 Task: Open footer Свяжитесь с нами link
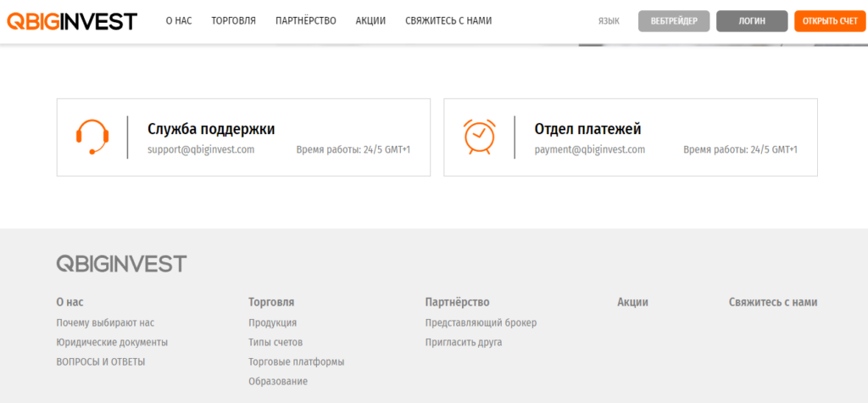pos(773,302)
